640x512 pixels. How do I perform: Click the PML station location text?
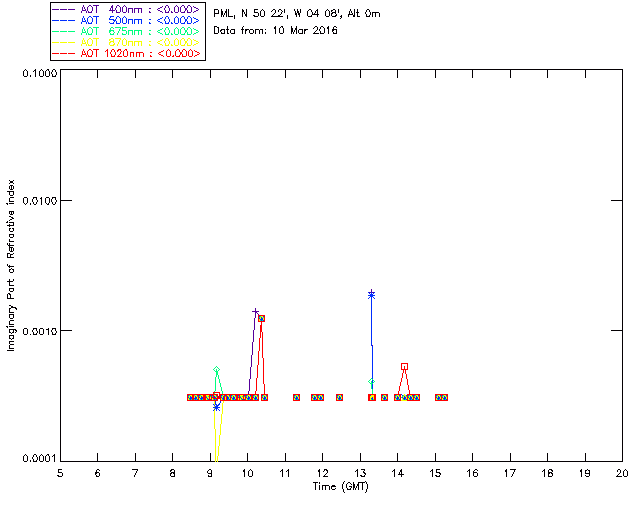click(x=297, y=14)
